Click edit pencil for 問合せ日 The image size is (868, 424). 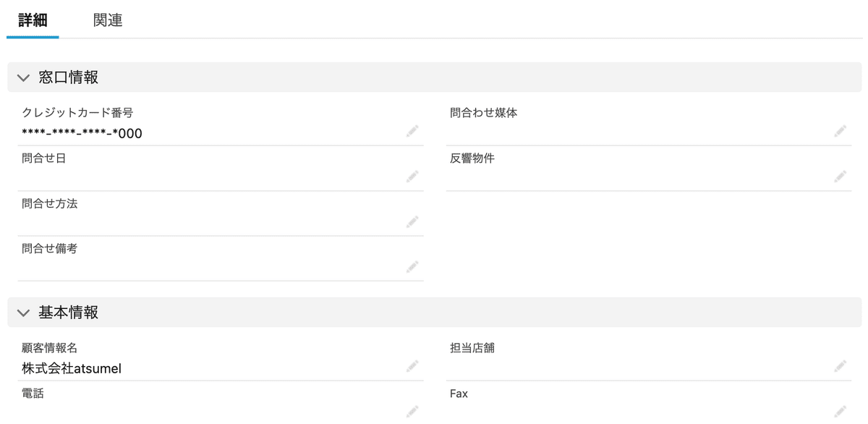tap(412, 177)
